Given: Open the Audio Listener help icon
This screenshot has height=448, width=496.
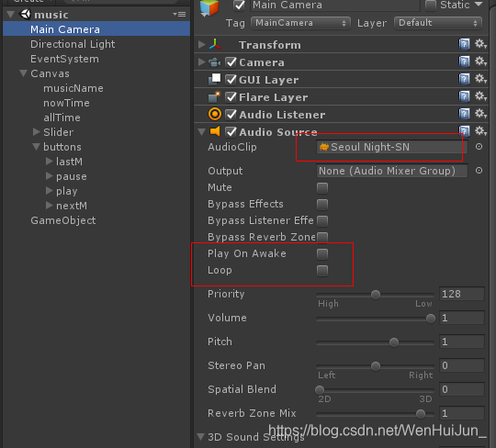Looking at the screenshot, I should click(464, 114).
